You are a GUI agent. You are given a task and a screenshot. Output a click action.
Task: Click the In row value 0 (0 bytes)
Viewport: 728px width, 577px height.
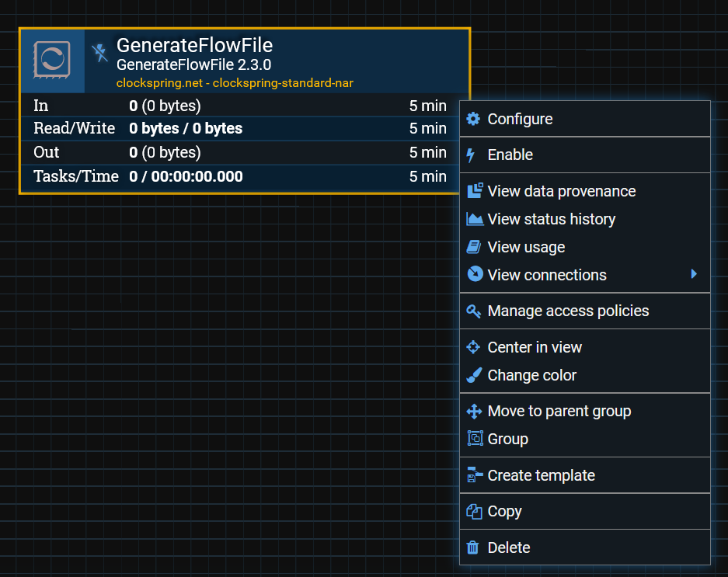coord(165,106)
